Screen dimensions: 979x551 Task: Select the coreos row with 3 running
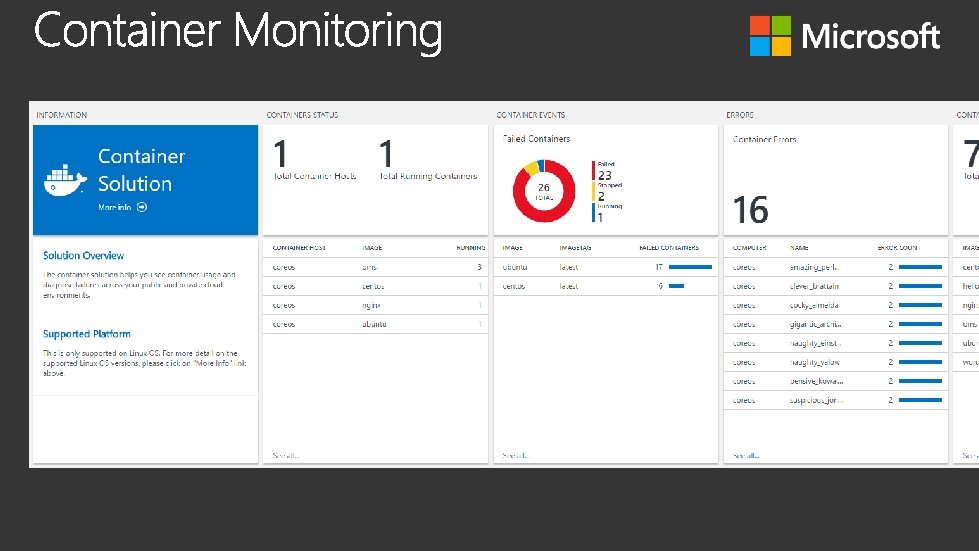click(x=375, y=267)
